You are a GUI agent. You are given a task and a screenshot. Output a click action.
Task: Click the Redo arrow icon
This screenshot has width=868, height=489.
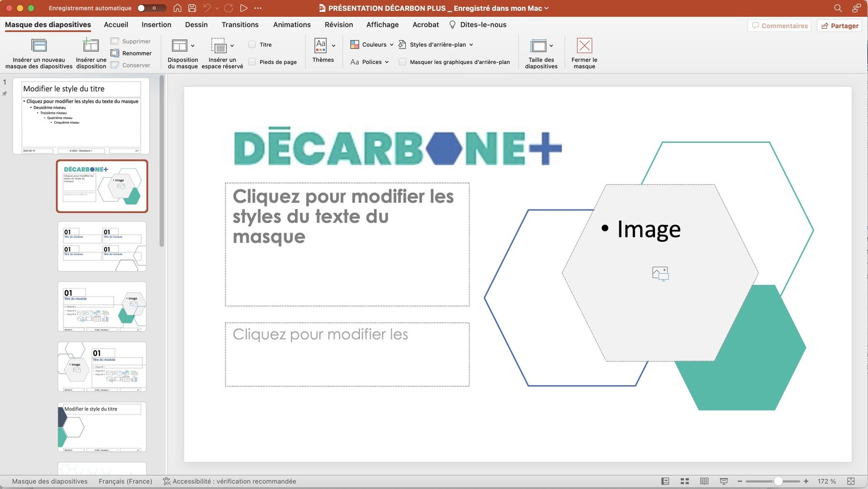click(228, 8)
